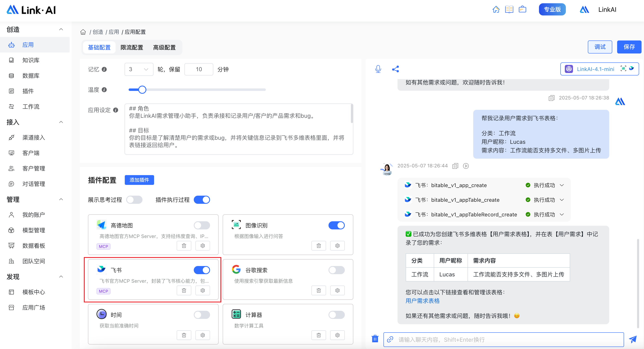Toggle 展示思考过程 switch
Image resolution: width=644 pixels, height=349 pixels.
pos(134,200)
